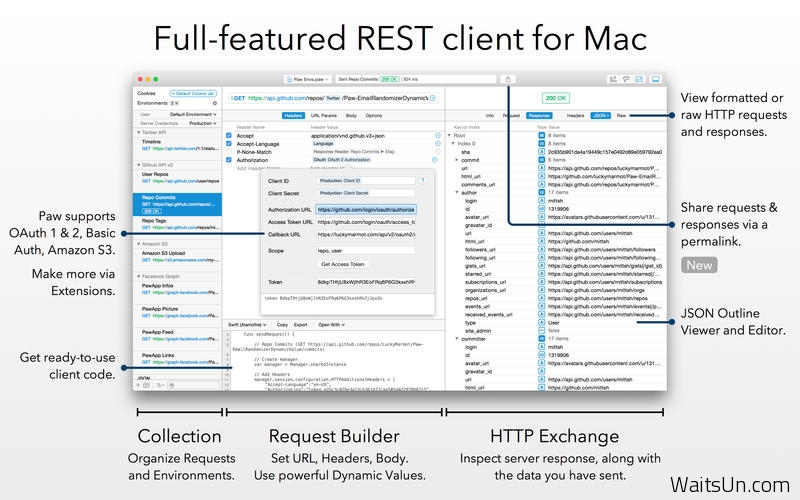Click the settings gear beside Environments
Screen dimensions: 800x500
[x=215, y=103]
